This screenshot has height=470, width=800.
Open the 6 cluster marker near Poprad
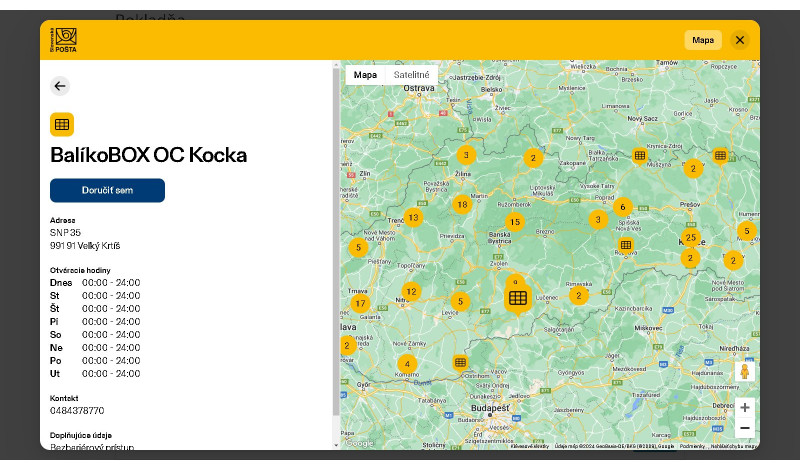(x=622, y=207)
